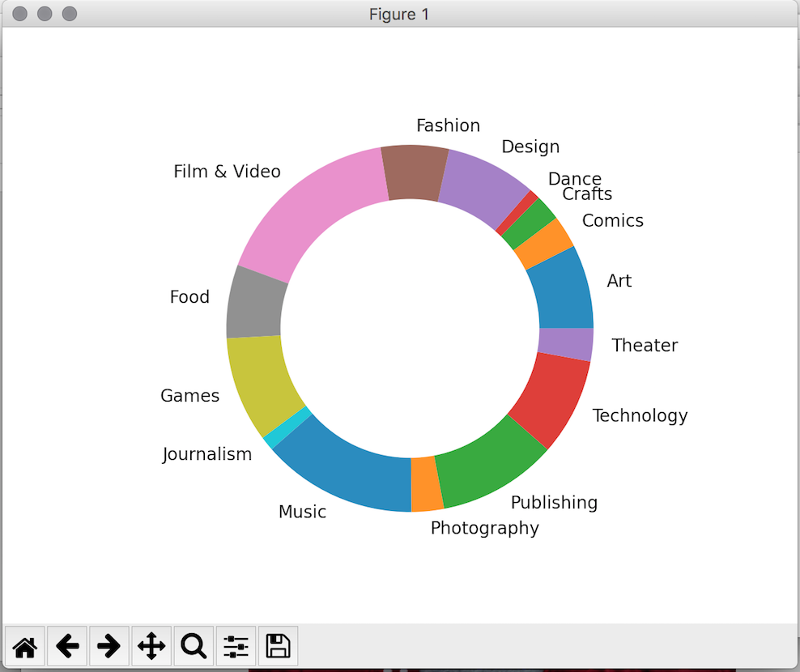
Task: Click the Technology label
Action: [640, 416]
